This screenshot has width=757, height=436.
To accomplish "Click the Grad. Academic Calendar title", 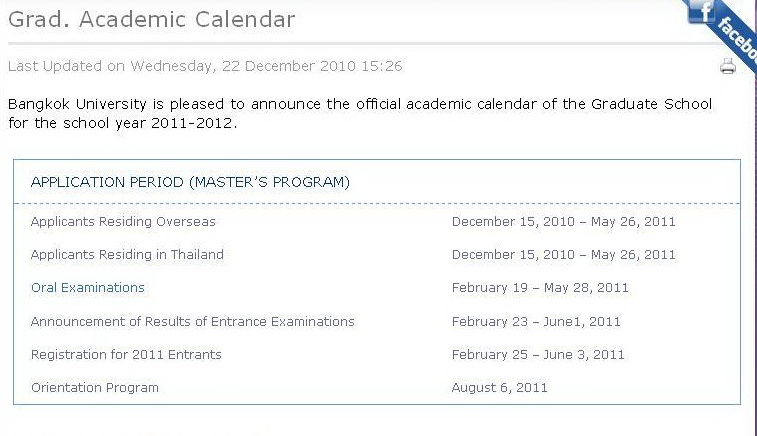I will tap(152, 20).
